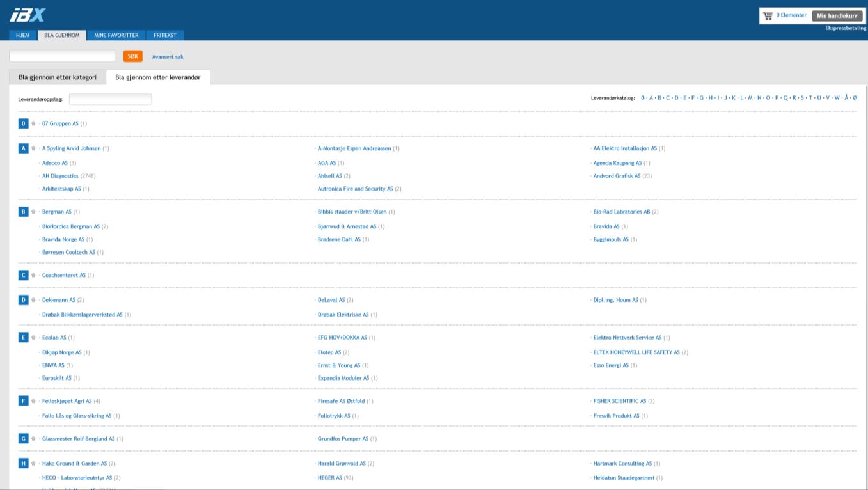Click the blue C section badge
The width and height of the screenshot is (868, 490).
24,275
